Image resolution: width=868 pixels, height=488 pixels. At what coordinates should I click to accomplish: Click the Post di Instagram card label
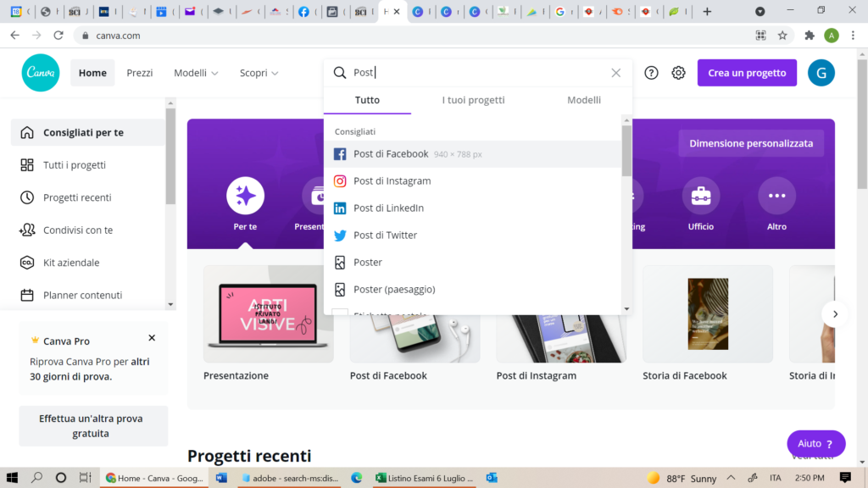[x=537, y=375]
